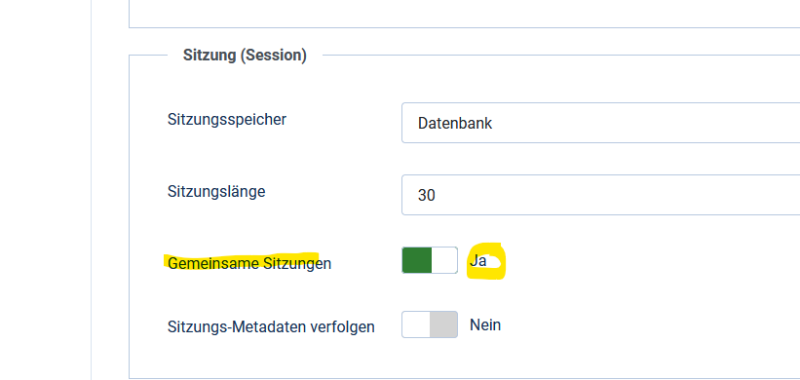The height and width of the screenshot is (380, 800).
Task: Click the highlighted Ja status text
Action: [478, 261]
